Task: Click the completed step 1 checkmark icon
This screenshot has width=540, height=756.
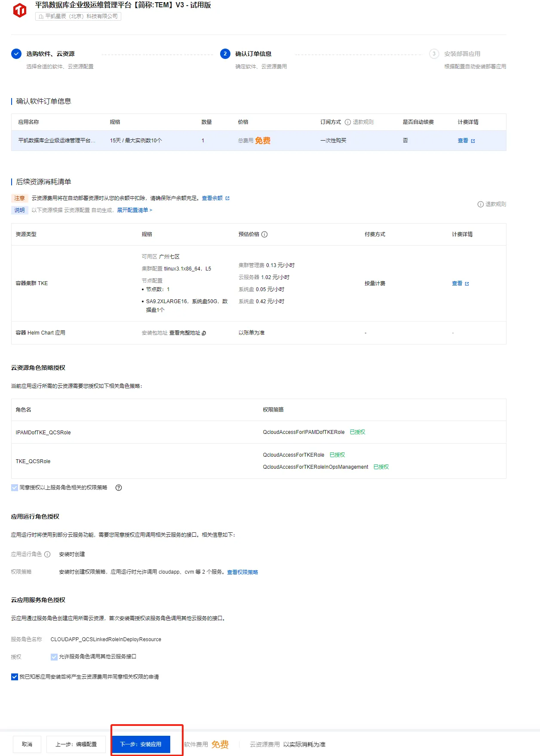Action: pos(16,54)
